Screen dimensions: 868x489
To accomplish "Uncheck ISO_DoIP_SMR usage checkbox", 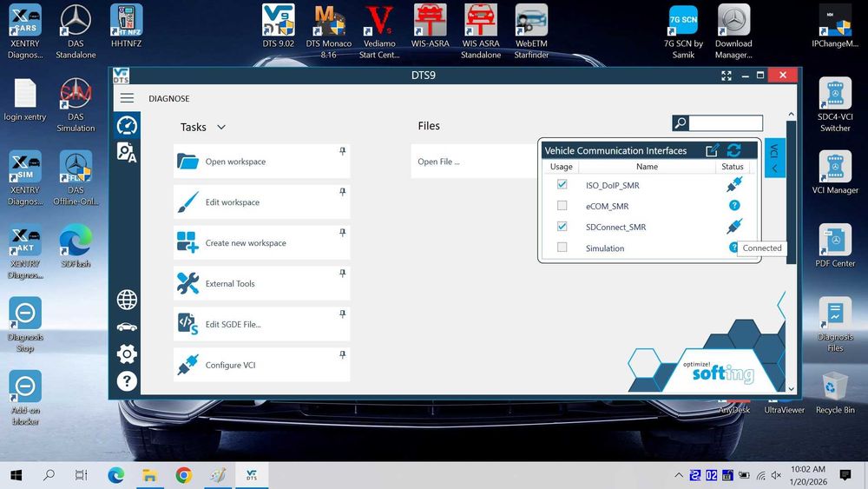I will point(562,184).
